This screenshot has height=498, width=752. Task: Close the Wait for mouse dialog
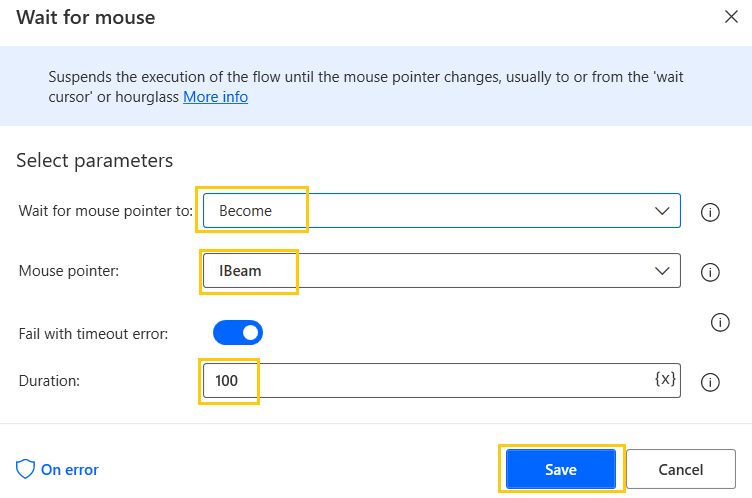click(x=728, y=17)
